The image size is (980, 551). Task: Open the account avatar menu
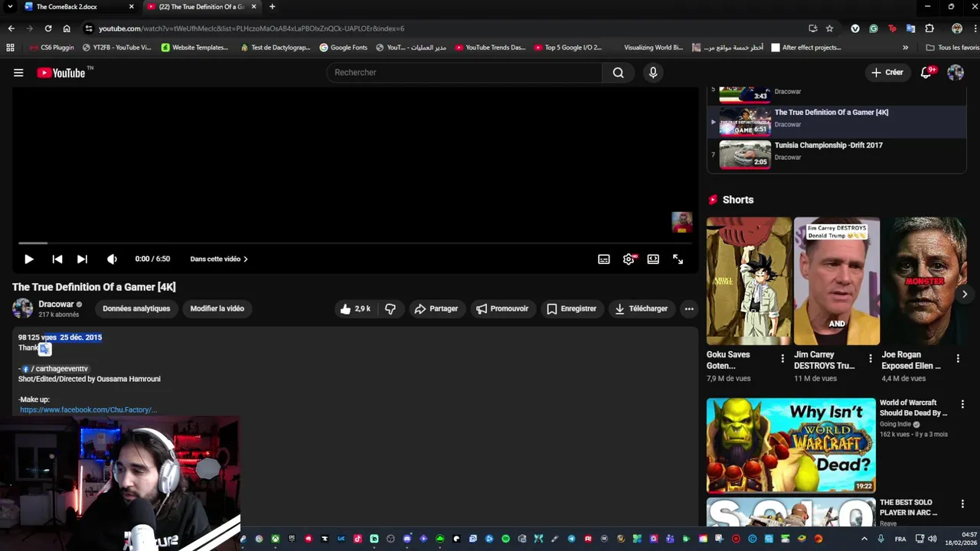coord(955,73)
